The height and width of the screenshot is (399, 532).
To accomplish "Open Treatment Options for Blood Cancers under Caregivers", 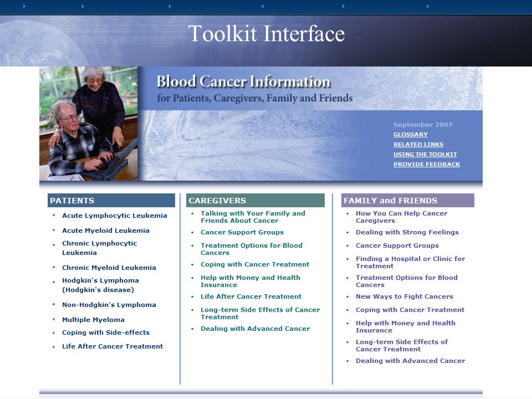I will pyautogui.click(x=252, y=249).
